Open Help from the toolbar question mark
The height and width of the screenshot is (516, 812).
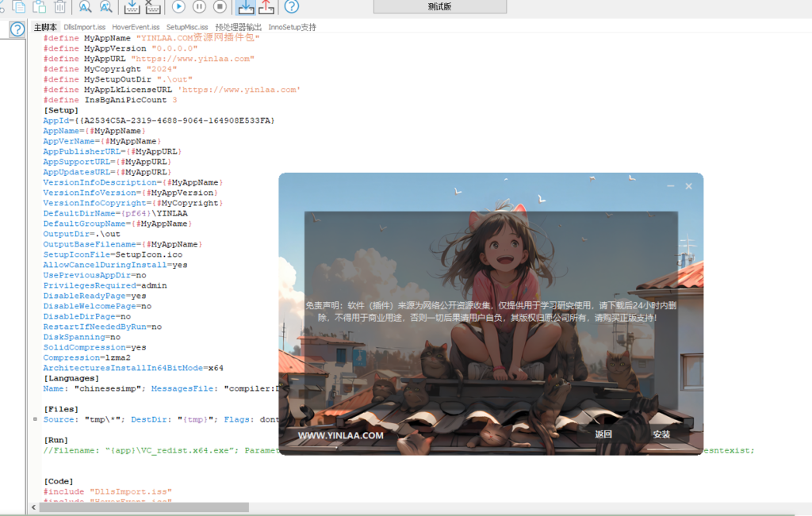292,7
